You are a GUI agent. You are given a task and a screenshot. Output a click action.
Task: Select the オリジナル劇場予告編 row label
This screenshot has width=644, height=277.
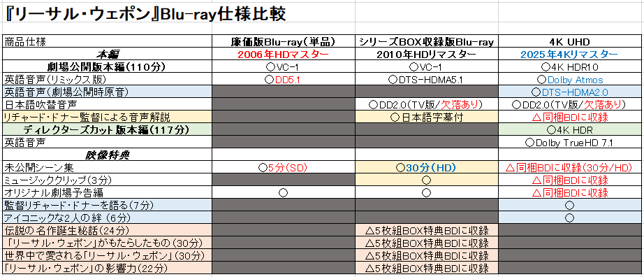tap(107, 192)
